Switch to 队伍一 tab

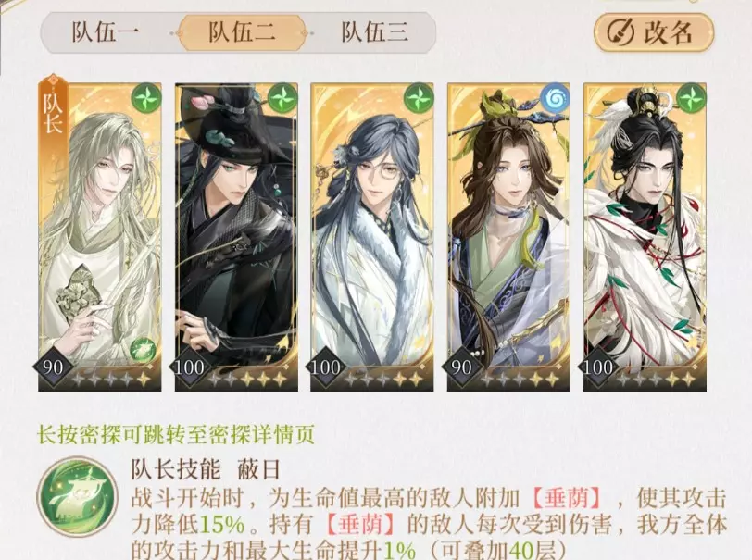point(106,32)
